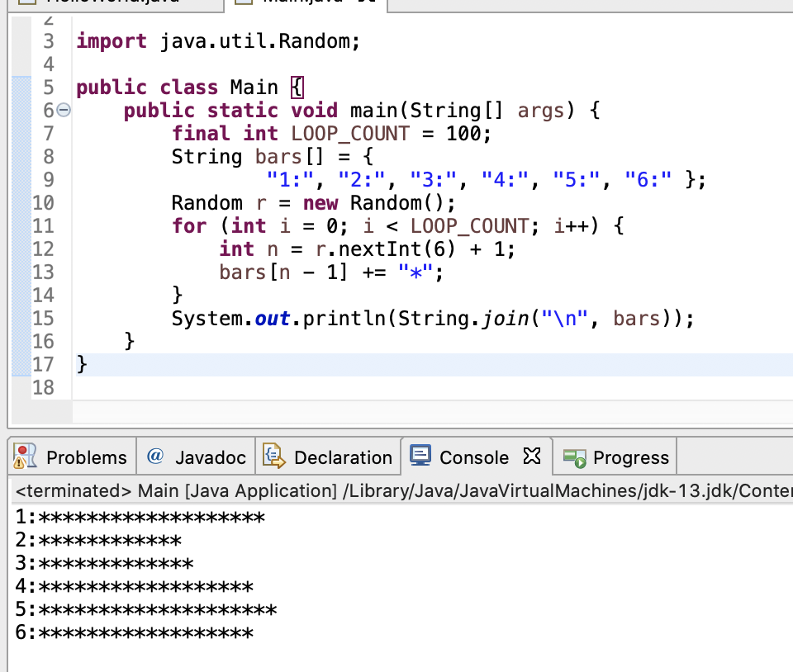Click console output row starting with 2:
The height and width of the screenshot is (672, 793).
point(98,540)
